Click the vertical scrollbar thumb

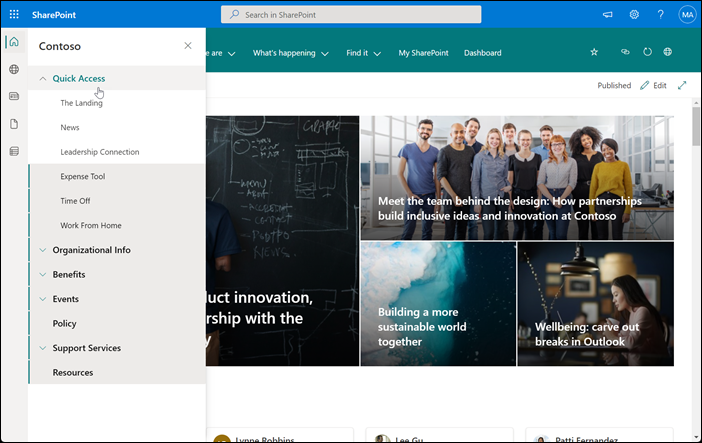696,126
